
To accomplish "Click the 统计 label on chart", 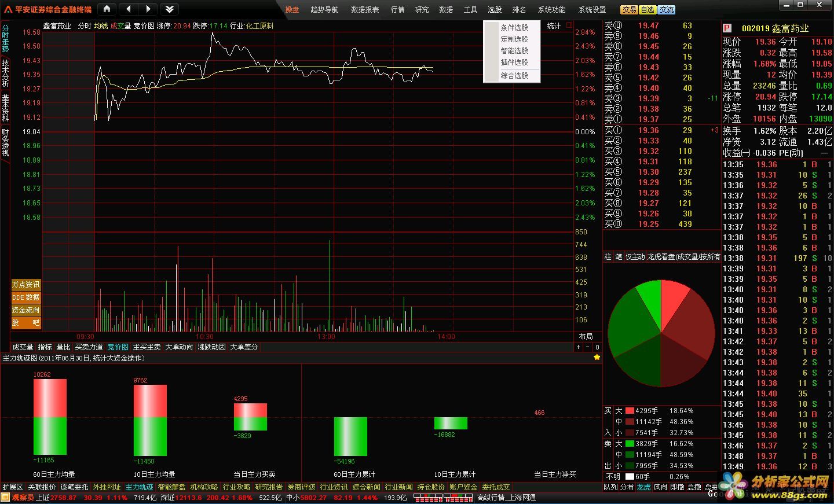I will point(554,25).
